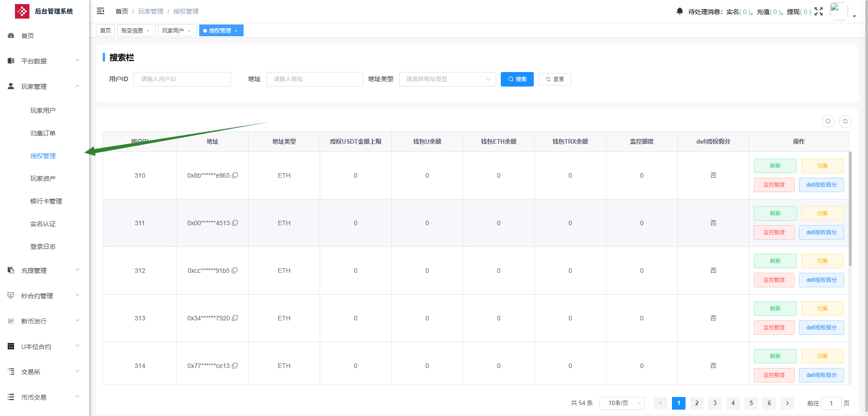The image size is (868, 416).
Task: Expand the 平台数据 sidebar menu
Action: click(x=44, y=61)
